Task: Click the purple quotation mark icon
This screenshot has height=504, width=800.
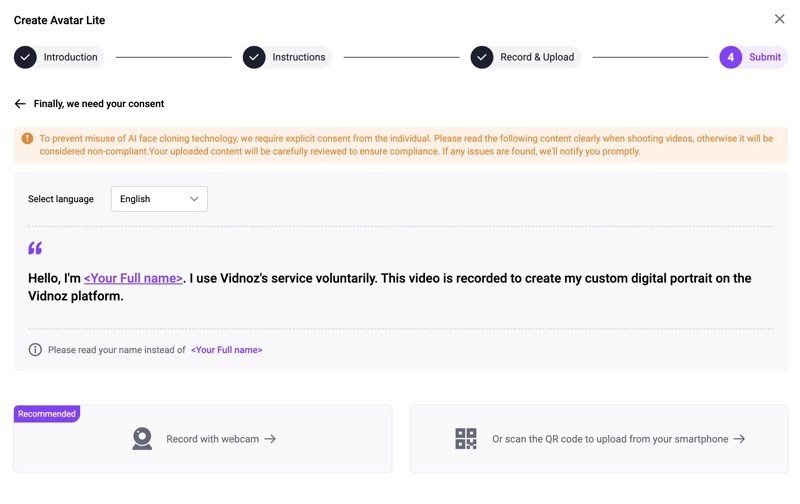Action: [x=35, y=248]
